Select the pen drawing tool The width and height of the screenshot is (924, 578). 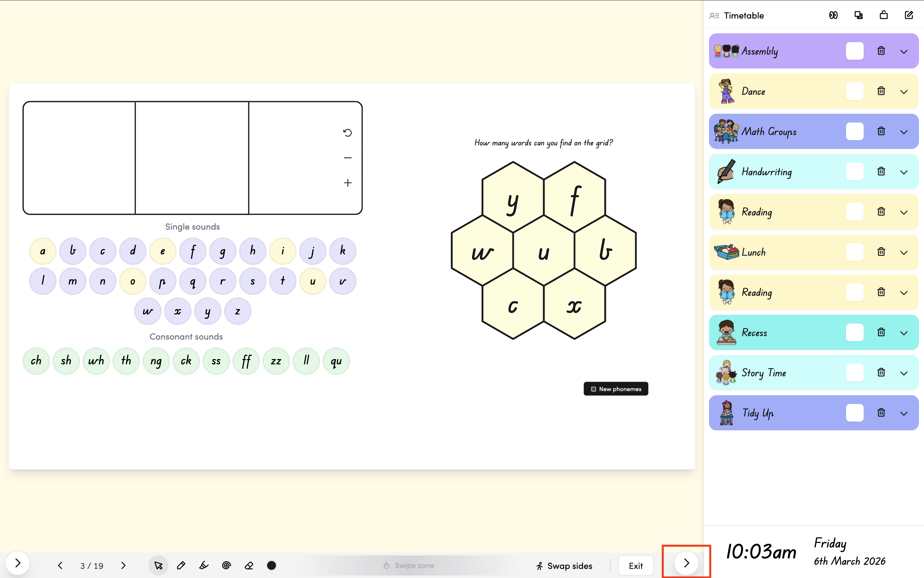(x=181, y=565)
